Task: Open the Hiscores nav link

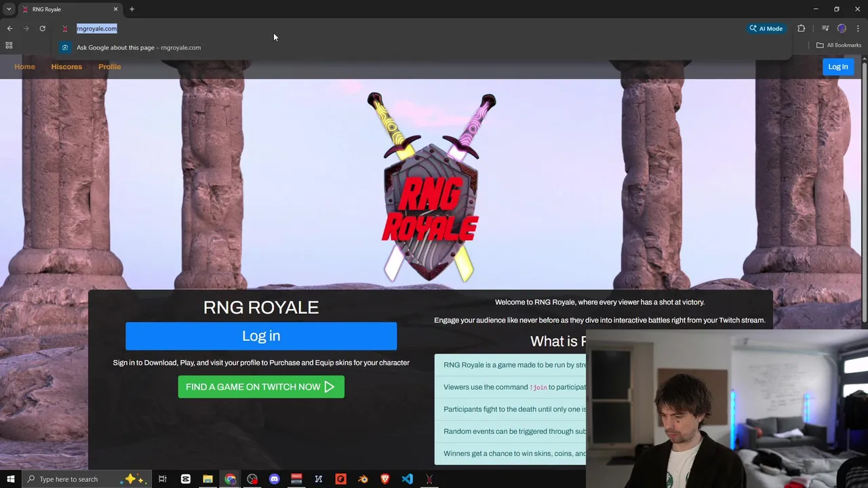Action: click(x=66, y=66)
